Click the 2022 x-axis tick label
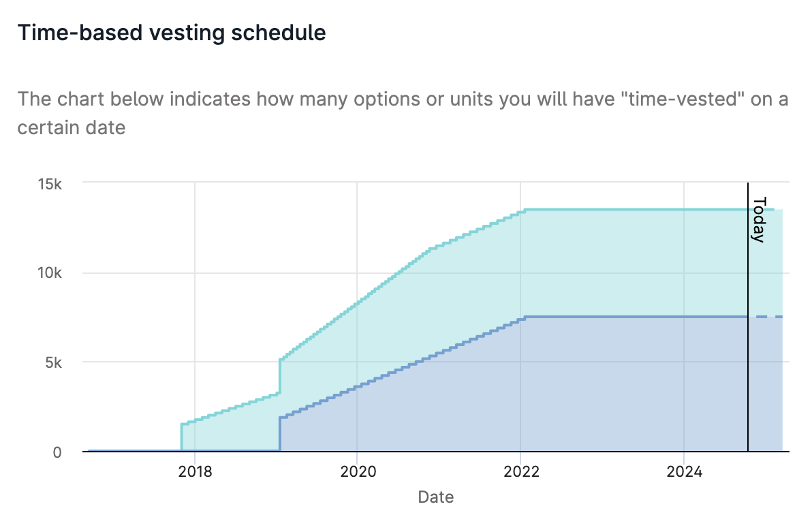 520,470
